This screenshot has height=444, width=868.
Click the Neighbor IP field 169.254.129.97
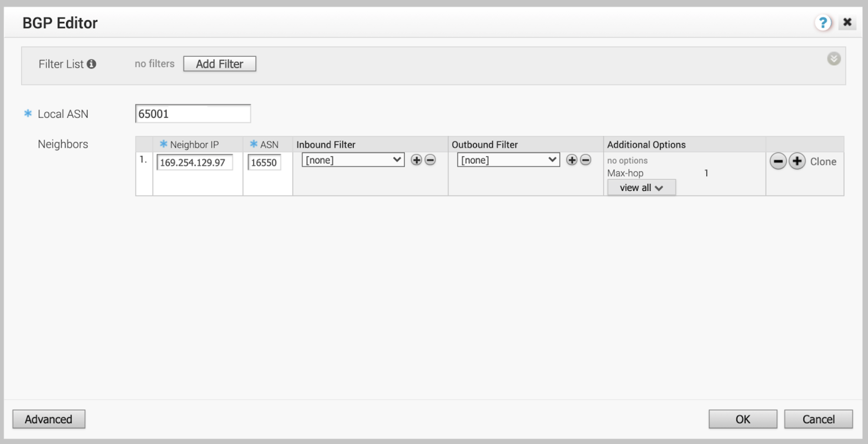[195, 162]
